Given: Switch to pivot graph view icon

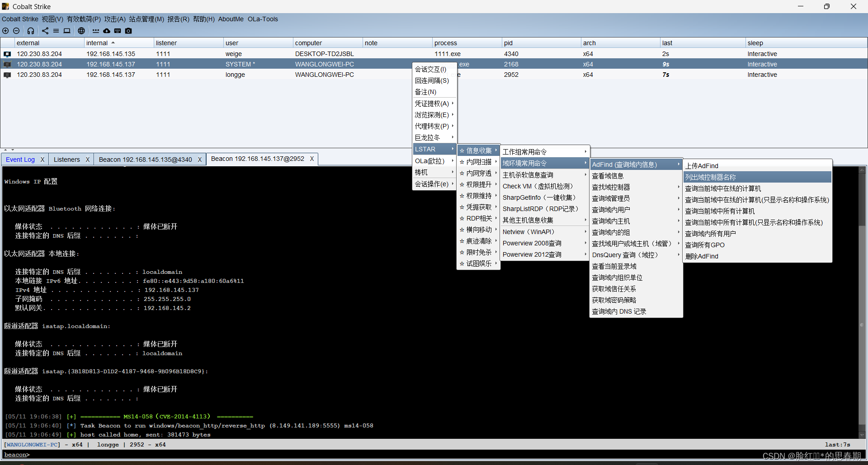Looking at the screenshot, I should [x=45, y=31].
